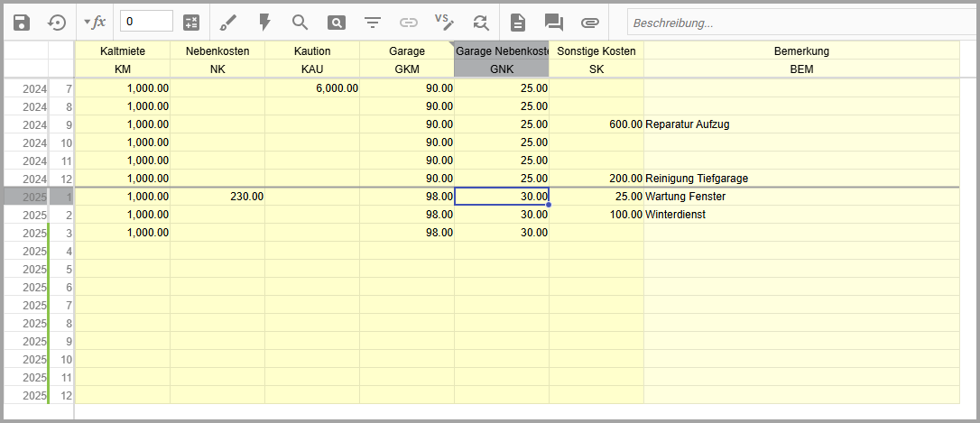The image size is (980, 423).
Task: Open the fx formula dropdown
Action: click(94, 22)
